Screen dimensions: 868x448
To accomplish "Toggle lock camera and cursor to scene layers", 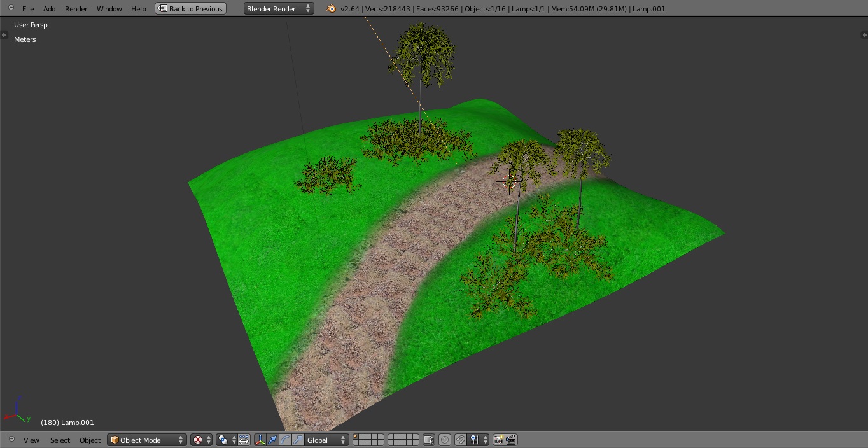I will (429, 440).
